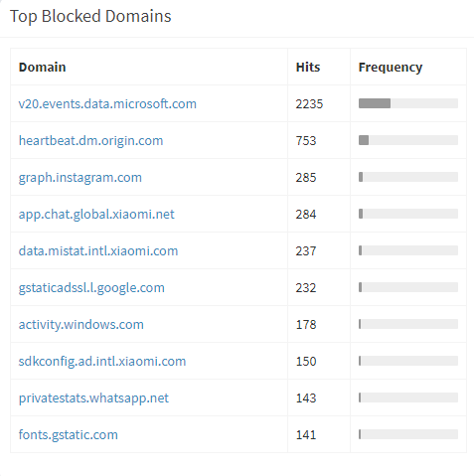The height and width of the screenshot is (476, 474).
Task: Select the Frequency column header
Action: pos(391,68)
